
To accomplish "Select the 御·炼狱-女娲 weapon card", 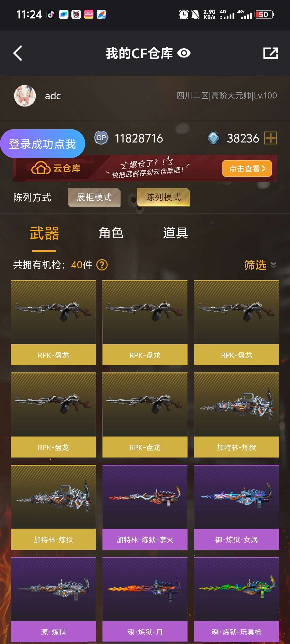I will coord(237,507).
